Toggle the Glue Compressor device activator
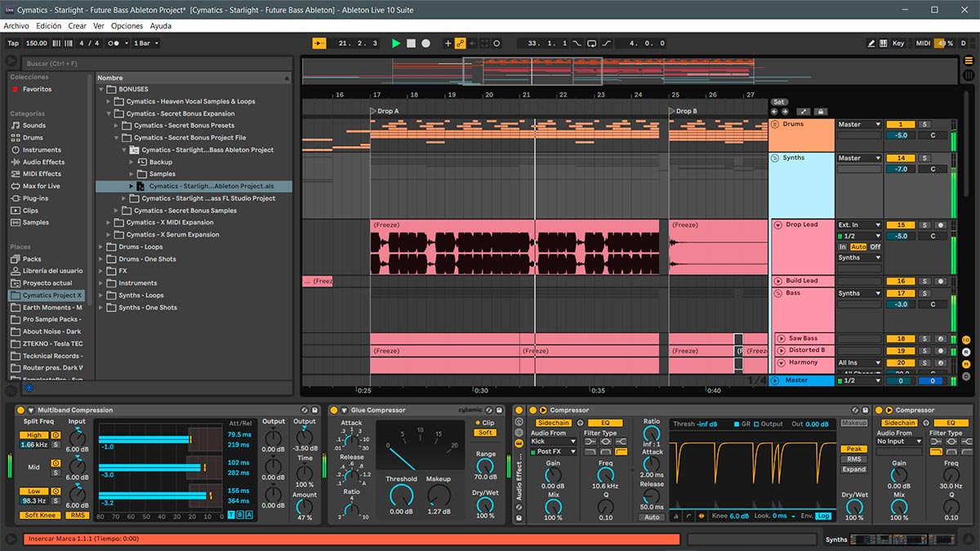980x551 pixels. click(333, 410)
